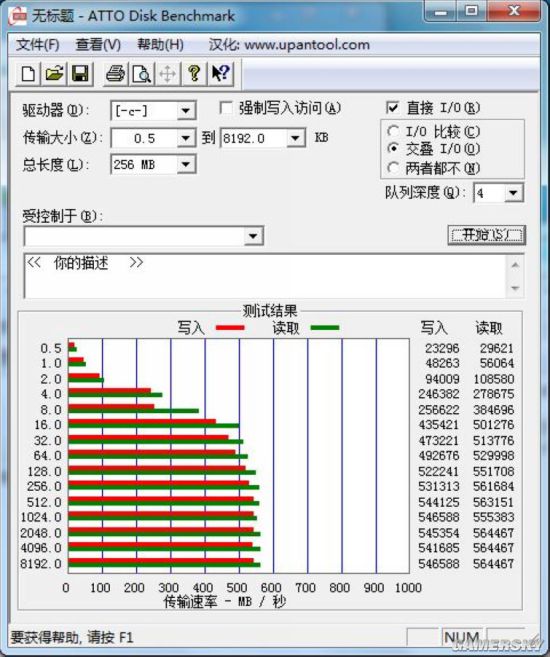Open the 驱动器 drive dropdown
Screen dimensions: 550x657
185,111
